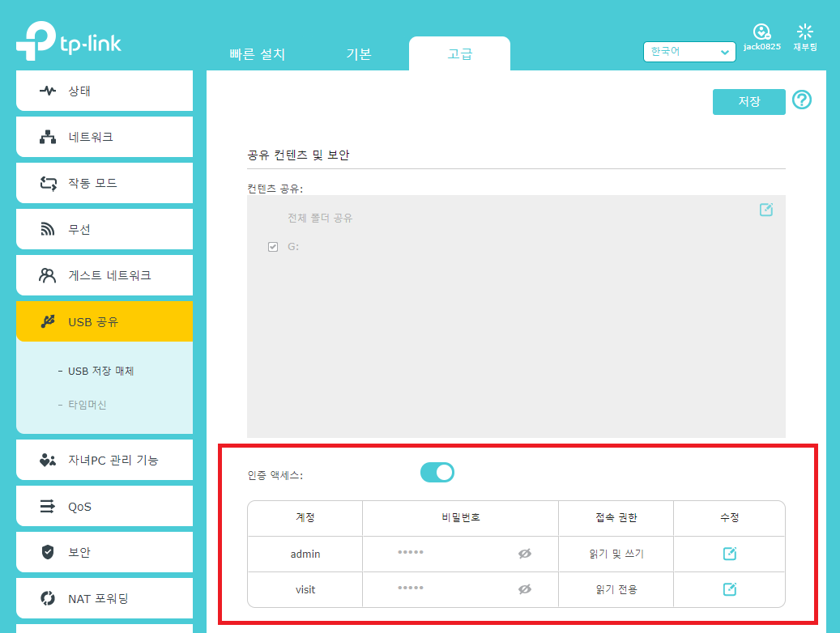Toggle the 인증 액세스 switch
The image size is (840, 633).
click(x=437, y=473)
